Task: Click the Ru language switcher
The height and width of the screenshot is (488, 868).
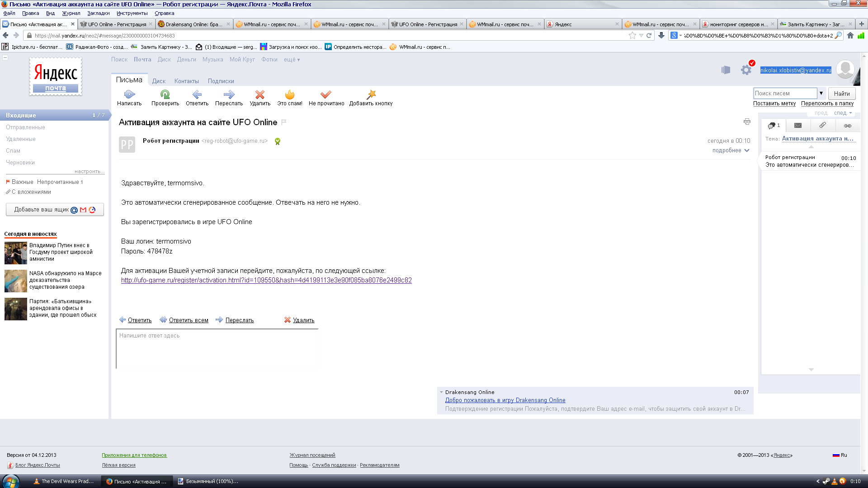Action: point(840,455)
